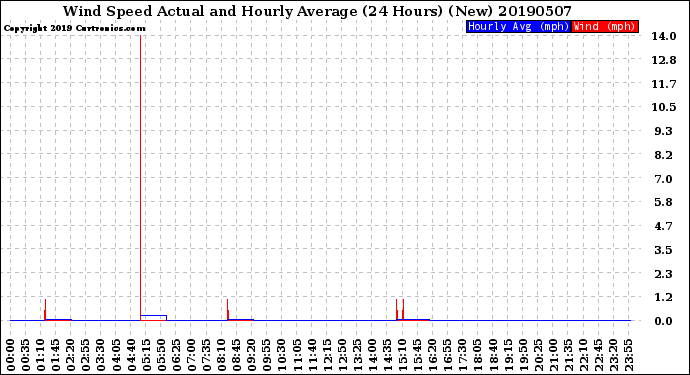Image resolution: width=690 pixels, height=375 pixels.
Task: Click the 02:20 time axis label
Action: [x=71, y=355]
